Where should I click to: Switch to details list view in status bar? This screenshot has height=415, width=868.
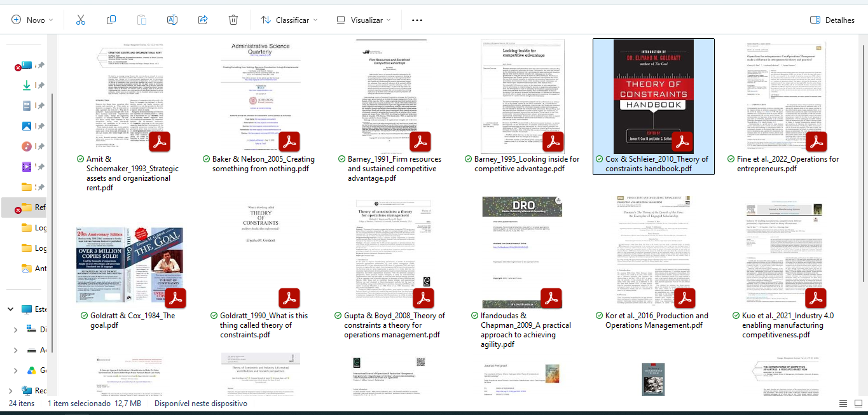coord(843,404)
